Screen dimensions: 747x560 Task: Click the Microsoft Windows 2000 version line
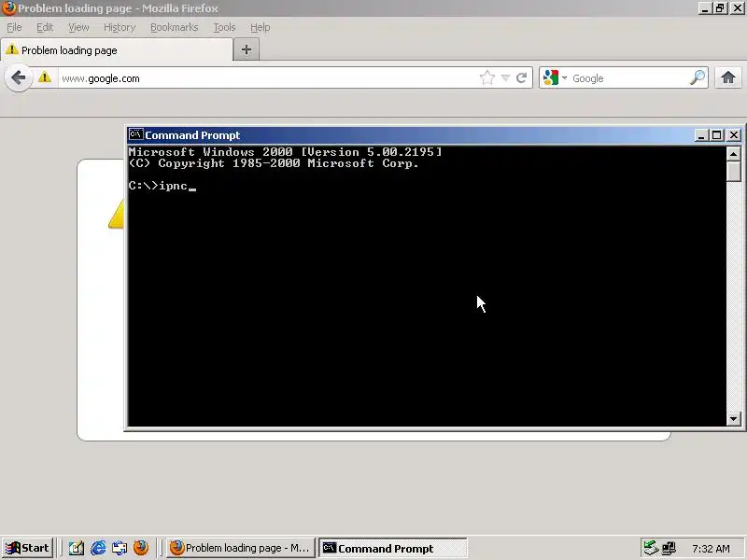pos(285,152)
